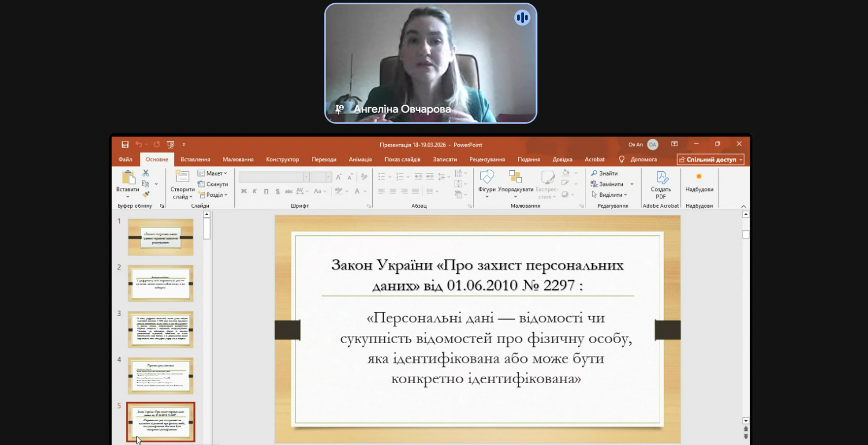Select slide 3 thumbnail in the panel
868x445 pixels.
click(x=161, y=330)
